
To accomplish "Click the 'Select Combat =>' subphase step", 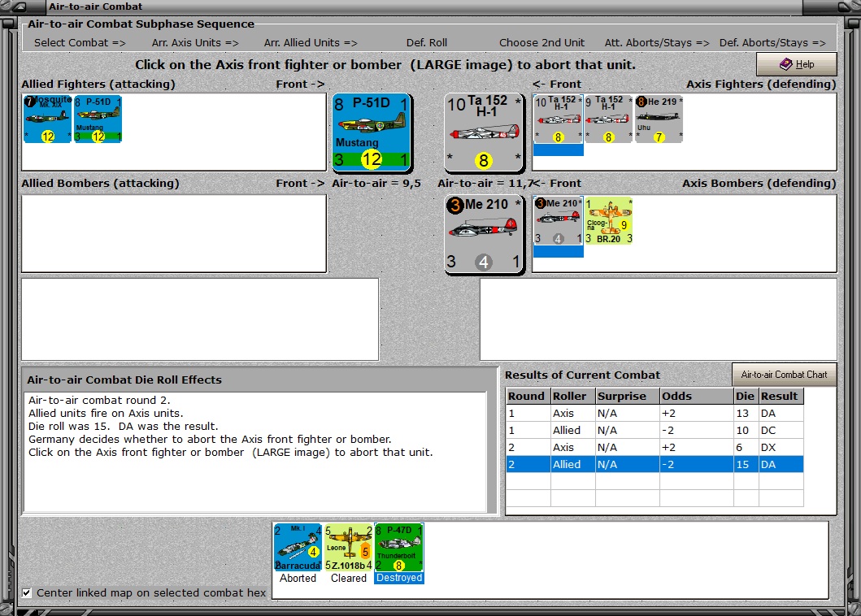I will tap(80, 43).
